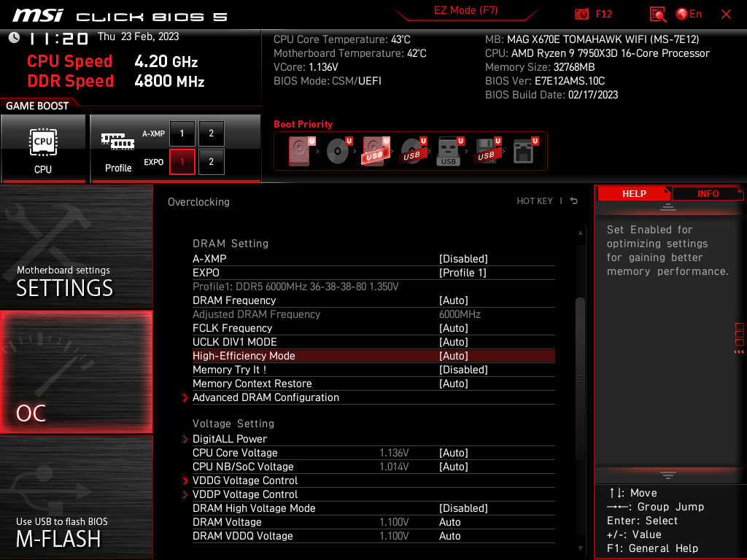Click Adjusted DRAM Frequency 6000MHz value
Image resolution: width=747 pixels, height=560 pixels.
(460, 314)
